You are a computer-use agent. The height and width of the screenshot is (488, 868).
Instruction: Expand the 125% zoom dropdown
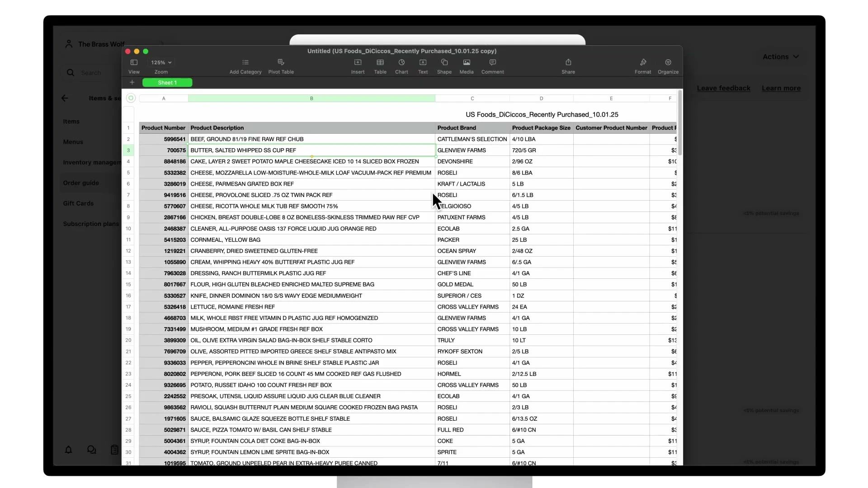pos(161,63)
